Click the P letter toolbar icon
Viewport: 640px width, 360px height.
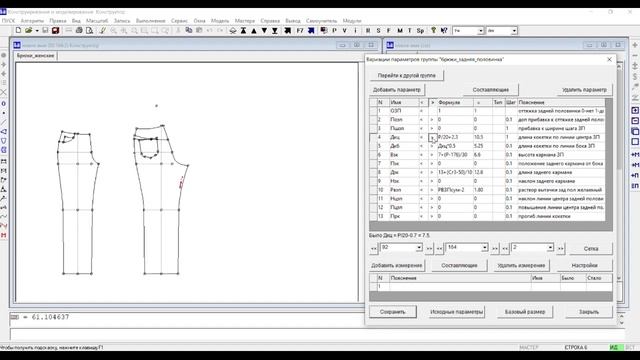pos(334,31)
